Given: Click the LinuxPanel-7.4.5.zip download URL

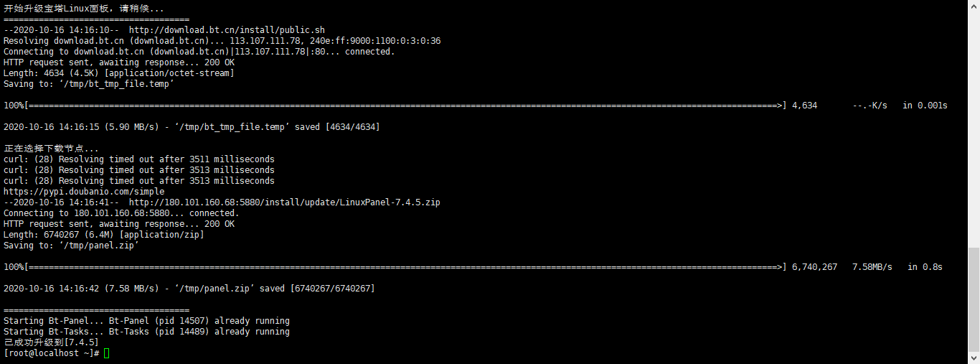Looking at the screenshot, I should (x=284, y=202).
